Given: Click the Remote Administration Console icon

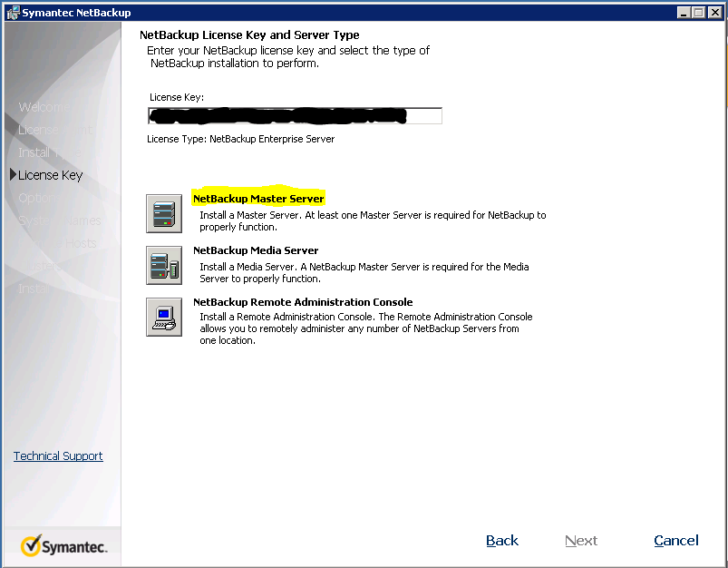Looking at the screenshot, I should click(x=164, y=317).
